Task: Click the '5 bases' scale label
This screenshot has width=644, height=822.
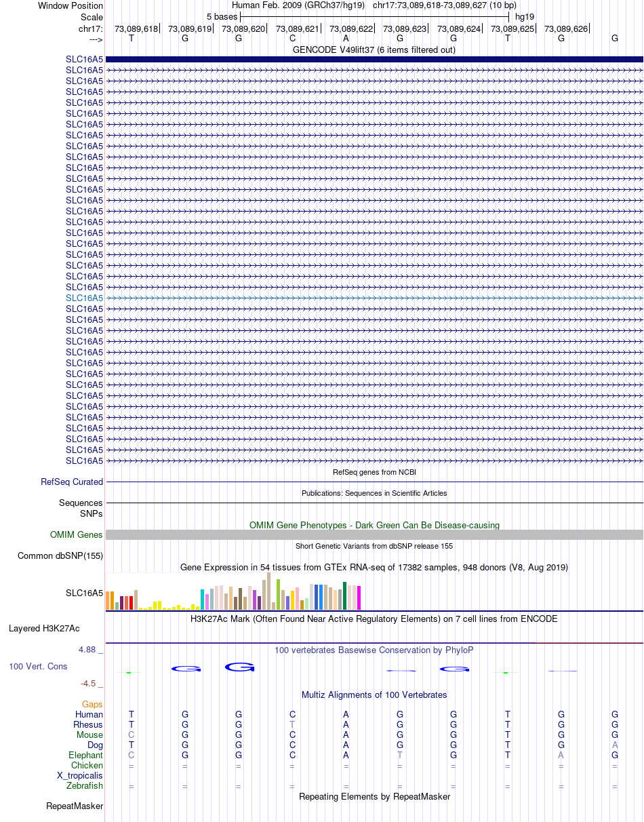Action: (222, 16)
